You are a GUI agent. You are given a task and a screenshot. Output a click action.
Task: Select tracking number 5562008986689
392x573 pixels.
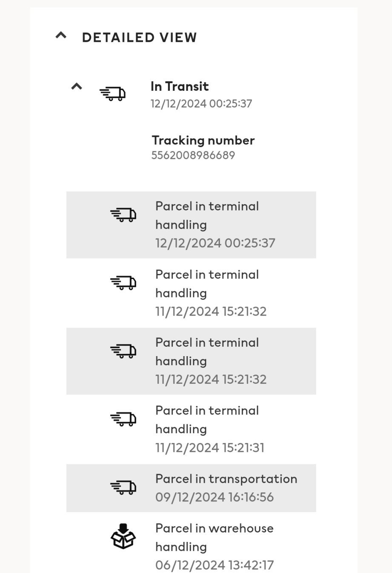(193, 155)
